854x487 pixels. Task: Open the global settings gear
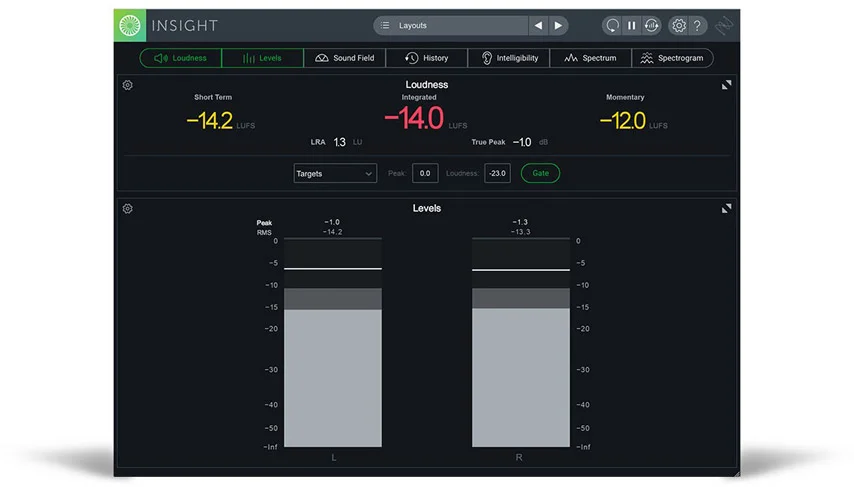tap(679, 25)
